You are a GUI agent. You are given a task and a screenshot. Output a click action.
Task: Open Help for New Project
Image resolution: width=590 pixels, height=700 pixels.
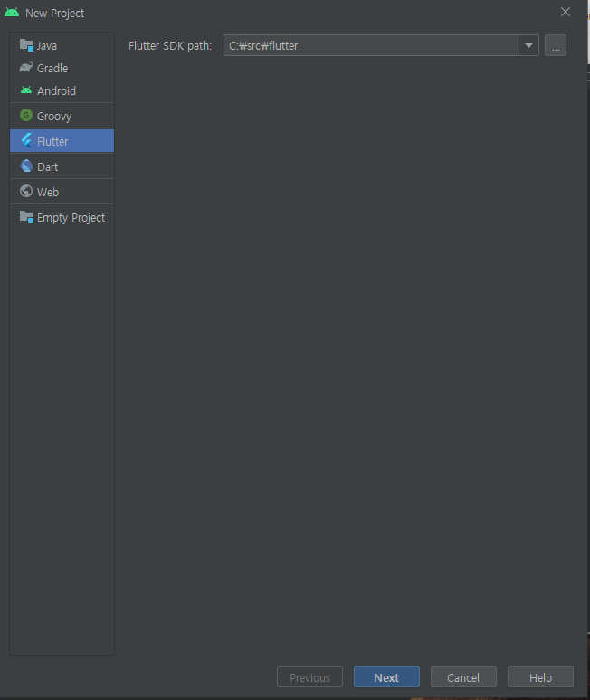click(540, 676)
